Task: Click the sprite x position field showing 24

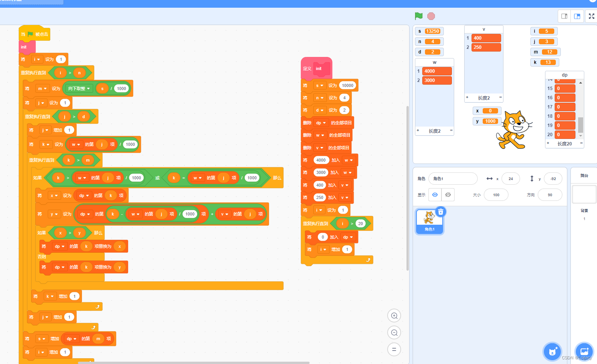Action: 510,179
